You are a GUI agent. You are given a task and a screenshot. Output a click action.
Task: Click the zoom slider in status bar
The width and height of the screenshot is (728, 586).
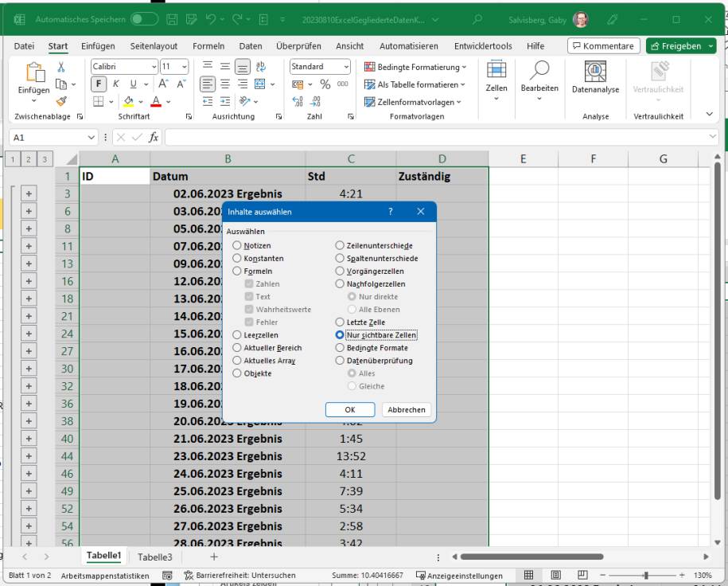click(x=648, y=576)
